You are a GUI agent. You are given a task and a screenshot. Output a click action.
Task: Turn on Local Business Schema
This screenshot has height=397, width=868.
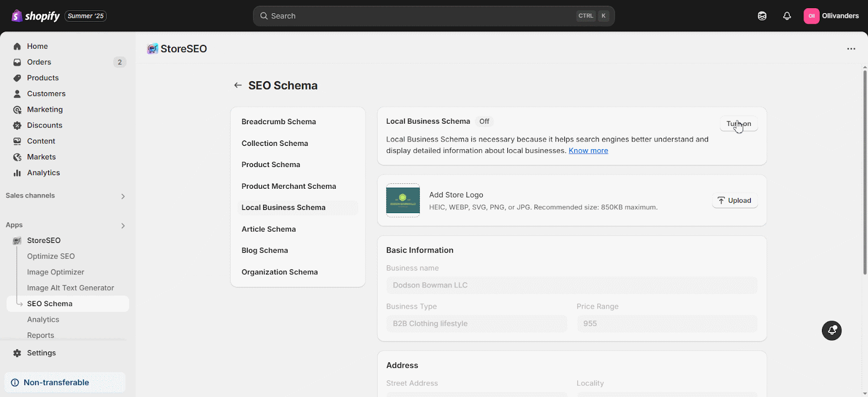tap(739, 124)
